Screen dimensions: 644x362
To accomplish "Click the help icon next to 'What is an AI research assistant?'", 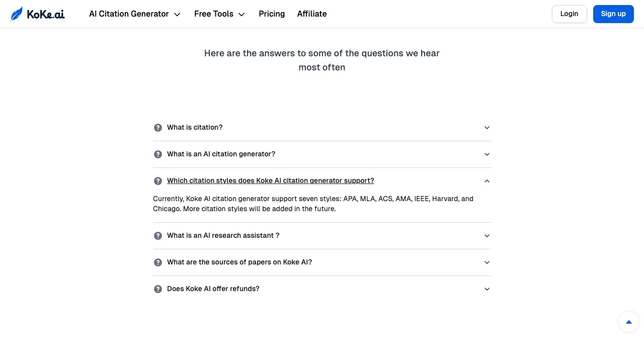I will click(158, 236).
